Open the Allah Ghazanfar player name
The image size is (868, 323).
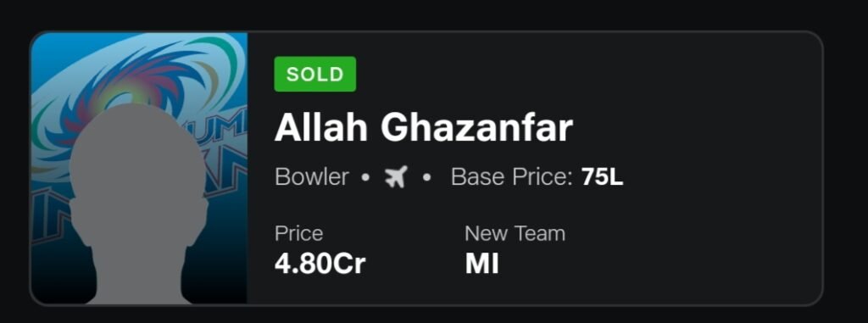pyautogui.click(x=424, y=128)
